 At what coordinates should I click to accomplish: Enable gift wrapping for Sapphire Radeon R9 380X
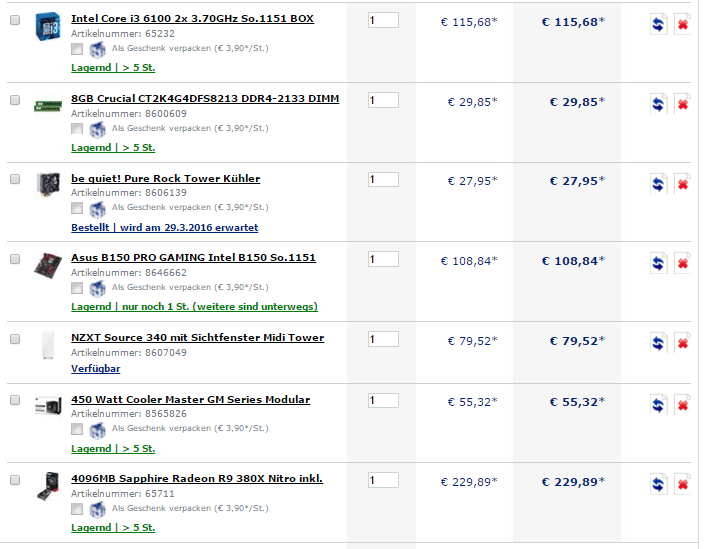[x=77, y=509]
